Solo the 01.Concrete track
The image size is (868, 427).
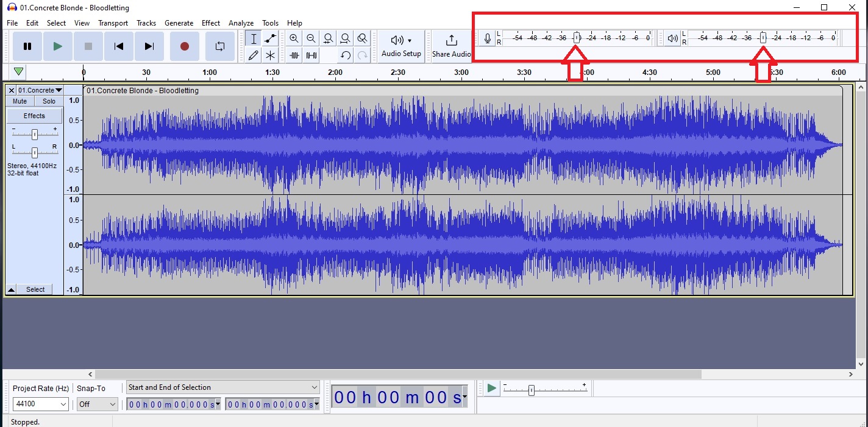[49, 101]
